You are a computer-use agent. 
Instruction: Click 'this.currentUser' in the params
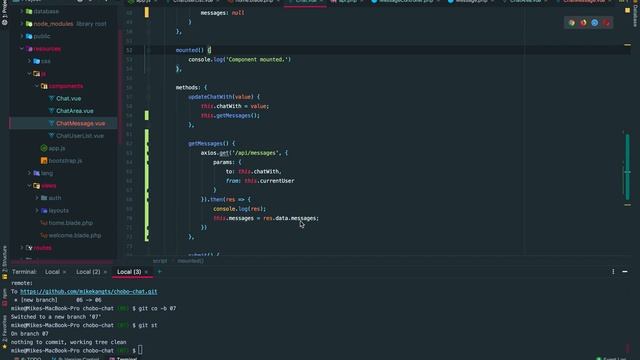[x=269, y=181]
